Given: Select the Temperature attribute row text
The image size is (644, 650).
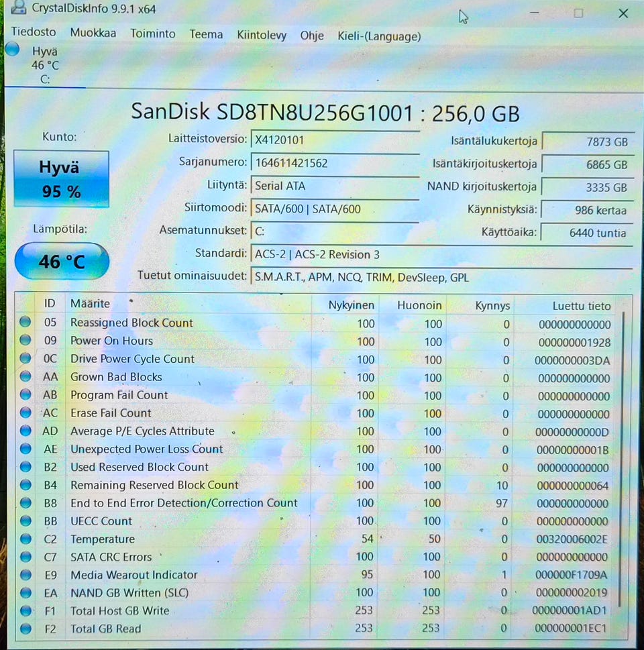Looking at the screenshot, I should click(103, 539).
